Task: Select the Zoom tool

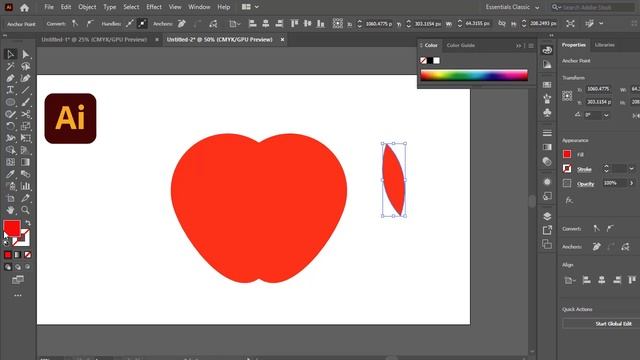Action: tap(25, 210)
